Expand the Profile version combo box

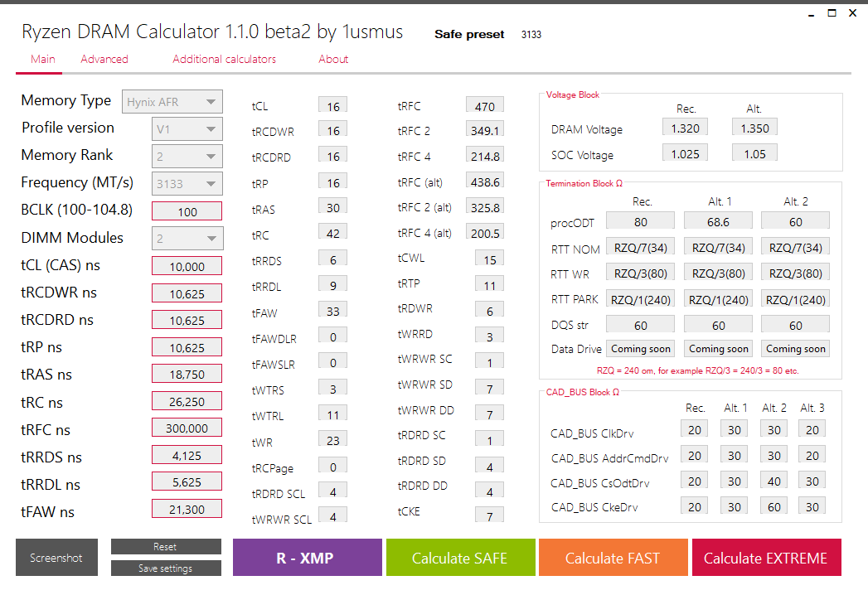click(x=187, y=129)
